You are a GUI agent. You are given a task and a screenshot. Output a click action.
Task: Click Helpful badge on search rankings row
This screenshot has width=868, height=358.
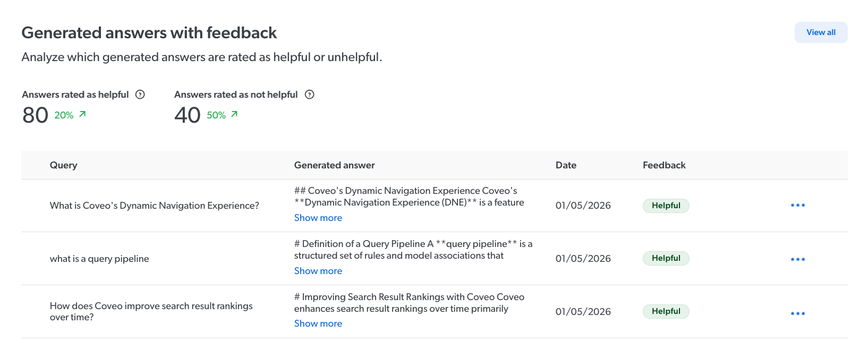666,311
